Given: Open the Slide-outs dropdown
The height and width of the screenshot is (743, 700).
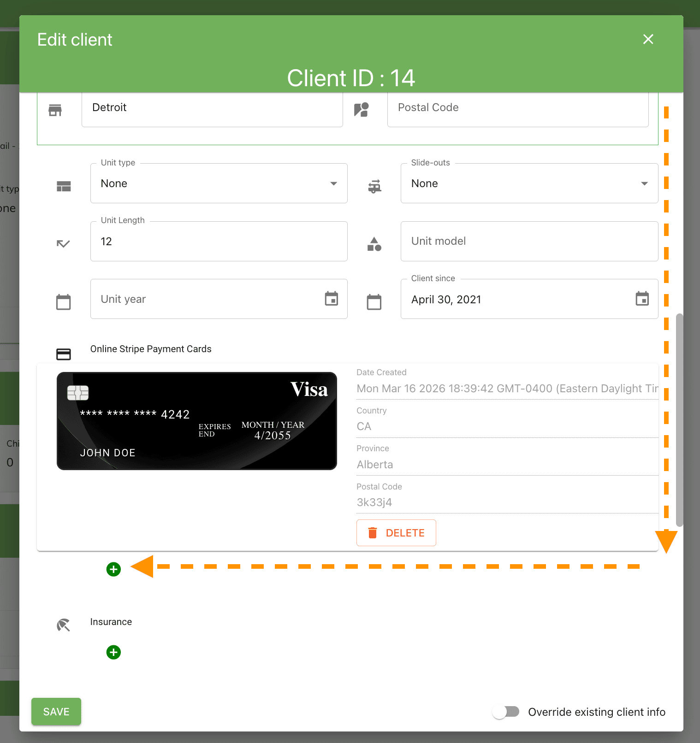Looking at the screenshot, I should [x=529, y=183].
